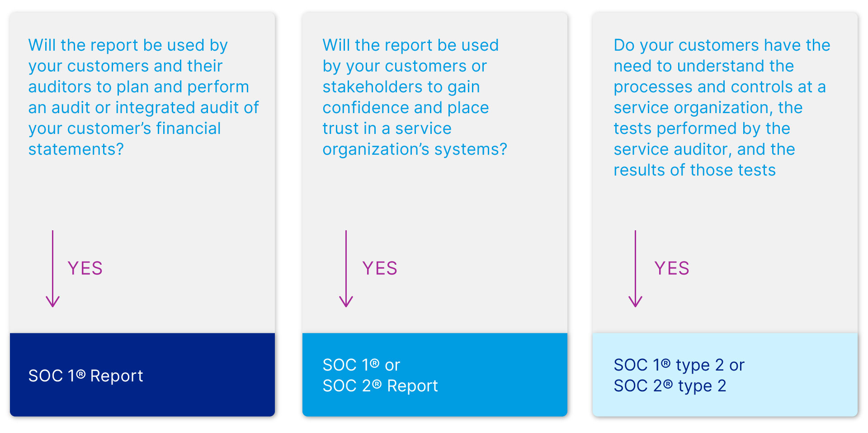Click the purple arrow in the third card
Screen dimensions: 868x433
click(635, 269)
